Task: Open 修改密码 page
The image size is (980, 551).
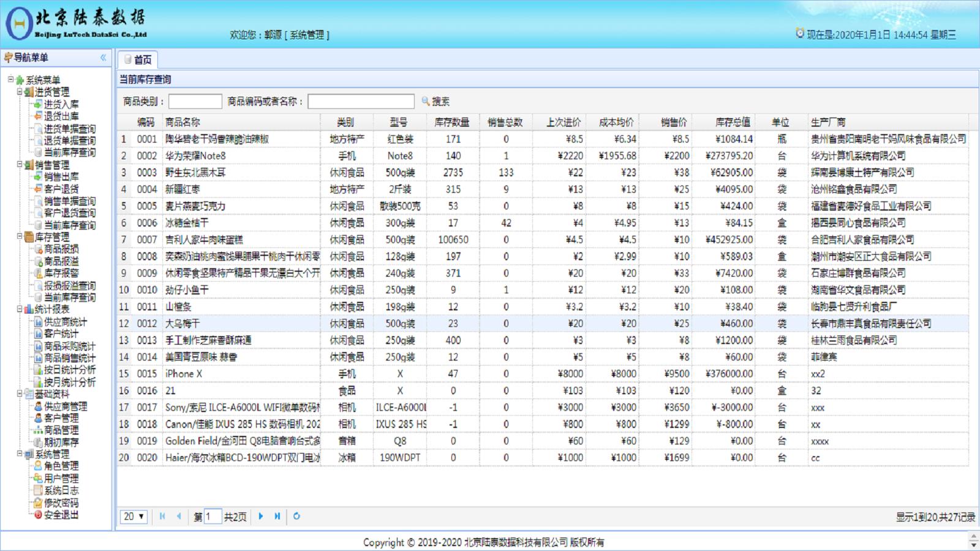Action: [x=61, y=503]
